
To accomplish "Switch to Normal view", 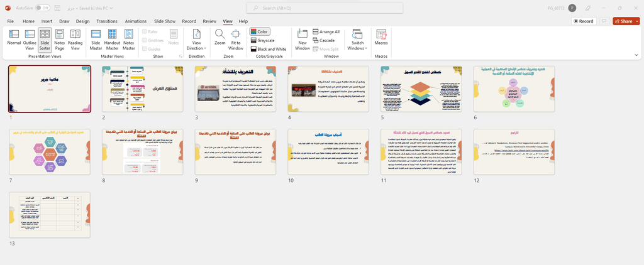I will pyautogui.click(x=14, y=40).
